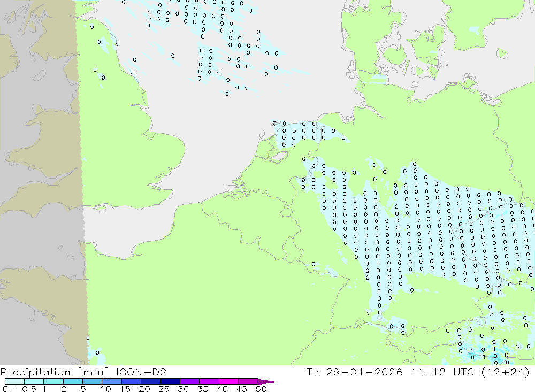Click the '30' legend scale label
The height and width of the screenshot is (392, 535).
pos(184,389)
